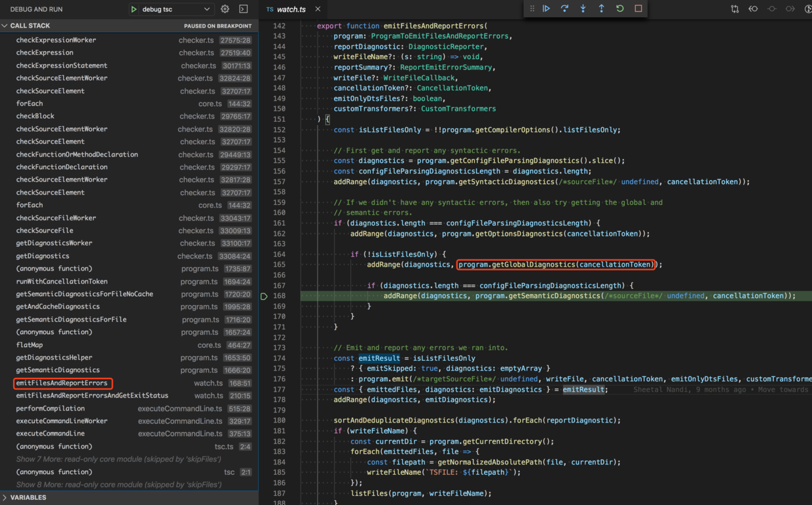Screen dimensions: 812x505
Task: Select the watch.ts editor tab
Action: tap(291, 9)
